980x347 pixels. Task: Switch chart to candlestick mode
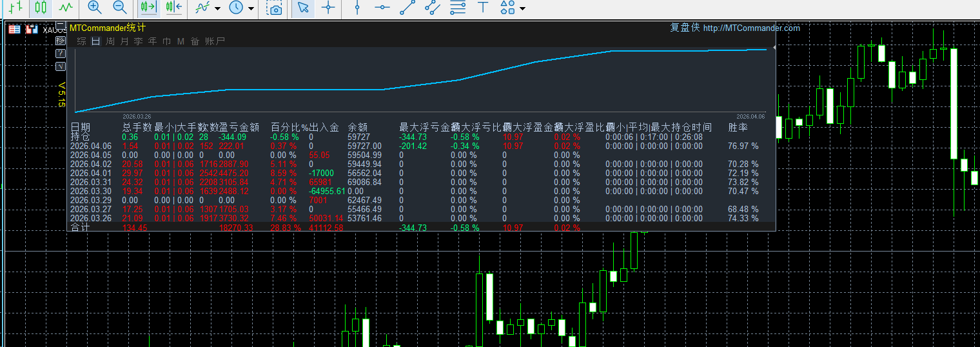point(41,8)
